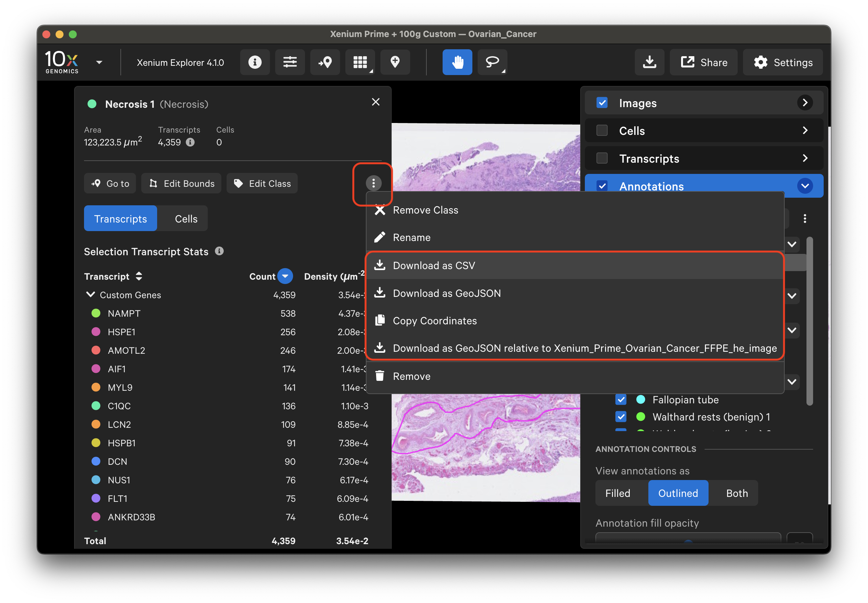
Task: Click the NAMPT green color swatch
Action: pyautogui.click(x=96, y=313)
